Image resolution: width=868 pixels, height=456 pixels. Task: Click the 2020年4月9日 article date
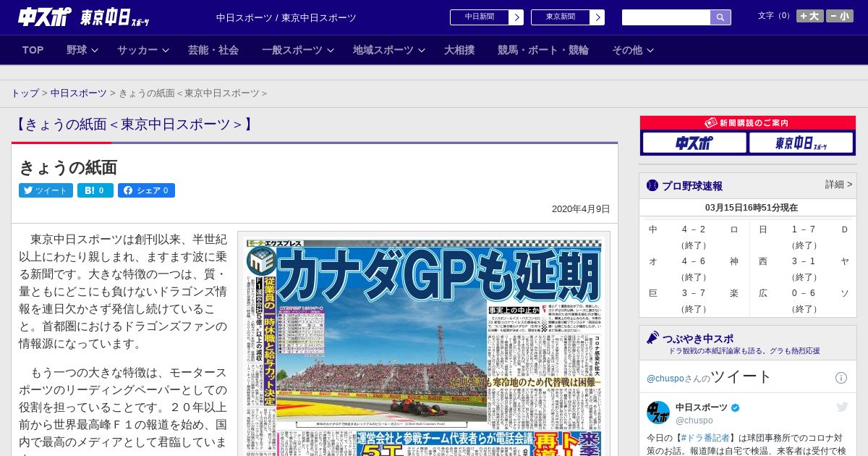[581, 209]
